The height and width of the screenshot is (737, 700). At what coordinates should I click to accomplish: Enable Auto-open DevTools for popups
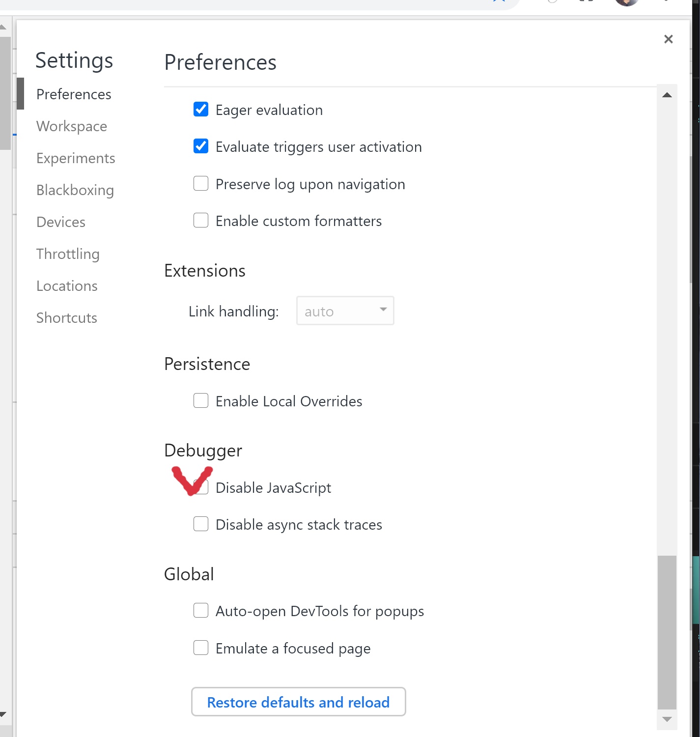coord(201,610)
